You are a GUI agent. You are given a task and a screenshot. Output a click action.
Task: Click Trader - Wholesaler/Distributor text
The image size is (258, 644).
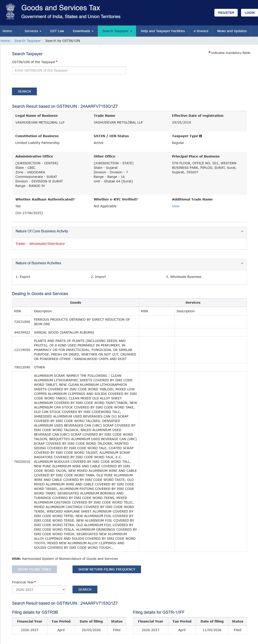40,244
